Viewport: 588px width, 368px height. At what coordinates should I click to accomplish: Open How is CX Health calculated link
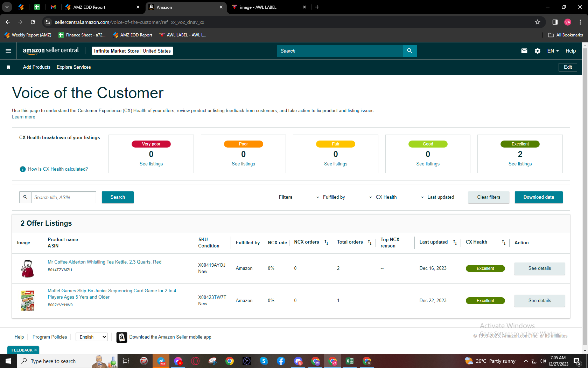58,169
